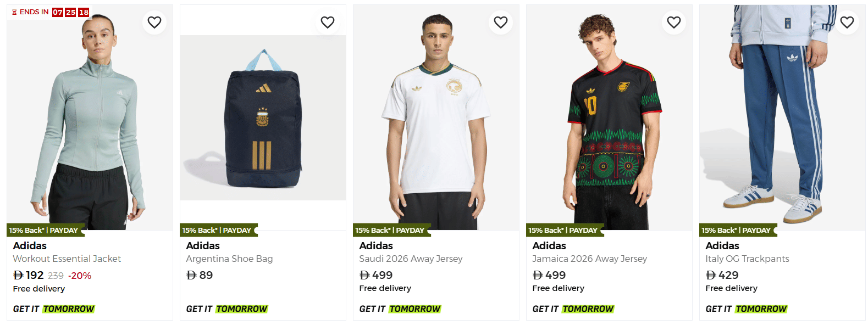The height and width of the screenshot is (325, 868).
Task: Click the 15% Back Payday badge on jacket
Action: [x=44, y=231]
